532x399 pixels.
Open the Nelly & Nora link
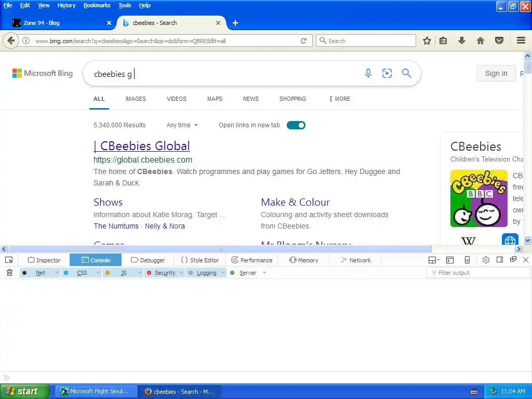(165, 227)
